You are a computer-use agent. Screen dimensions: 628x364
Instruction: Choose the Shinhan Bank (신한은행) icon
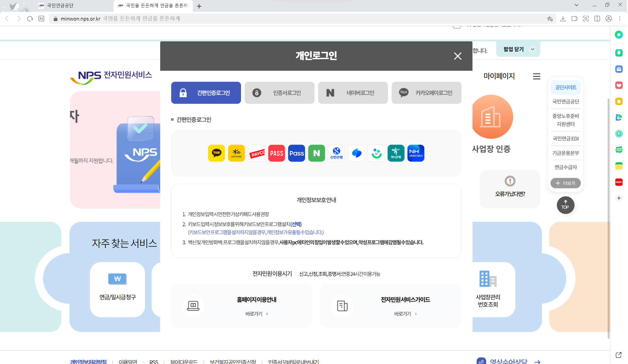tap(336, 153)
